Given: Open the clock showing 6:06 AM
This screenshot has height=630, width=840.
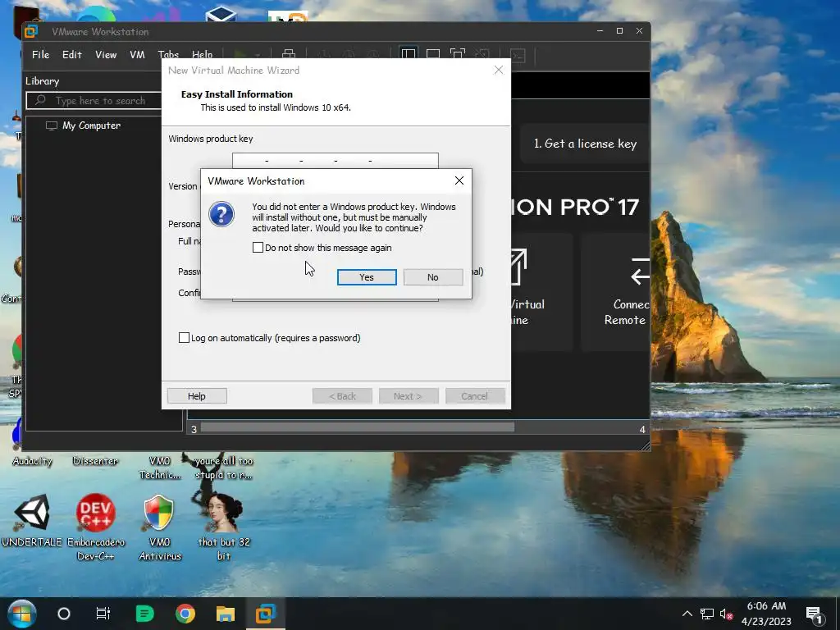Looking at the screenshot, I should tap(766, 614).
